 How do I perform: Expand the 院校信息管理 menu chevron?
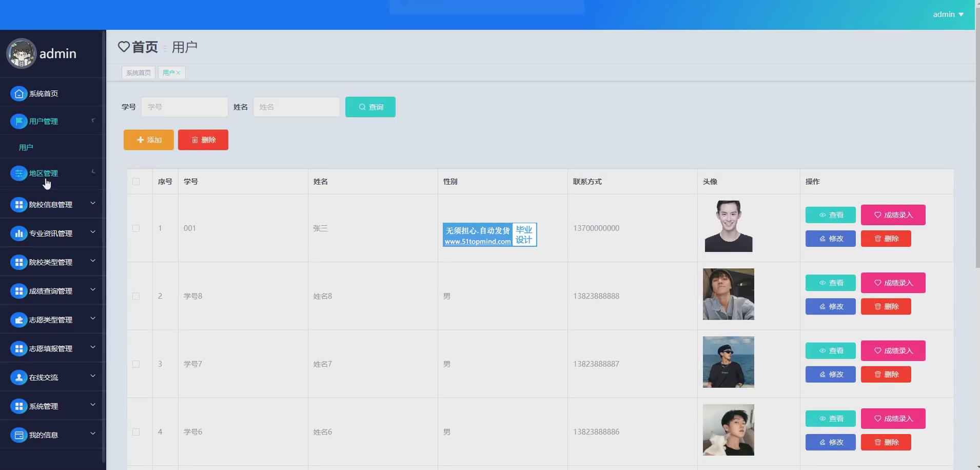93,204
